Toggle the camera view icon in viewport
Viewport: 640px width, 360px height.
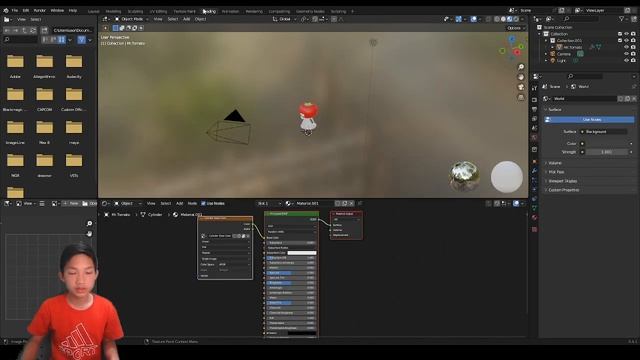point(521,87)
